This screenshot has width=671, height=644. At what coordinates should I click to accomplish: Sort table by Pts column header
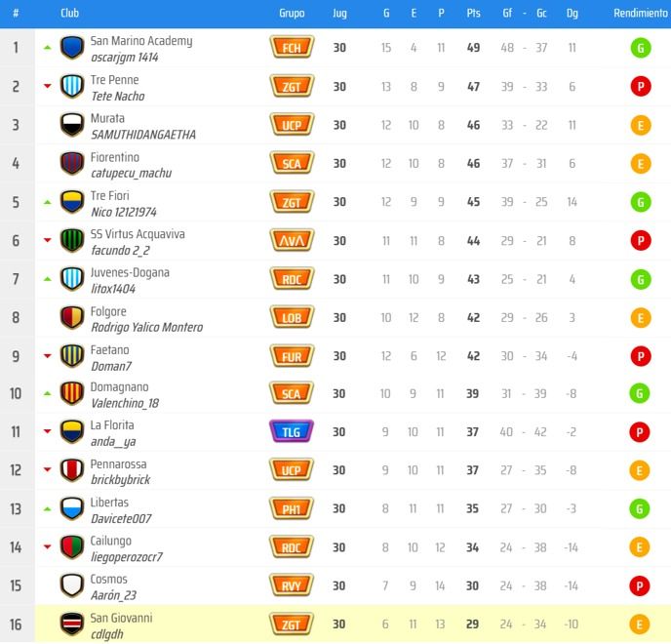tap(473, 14)
